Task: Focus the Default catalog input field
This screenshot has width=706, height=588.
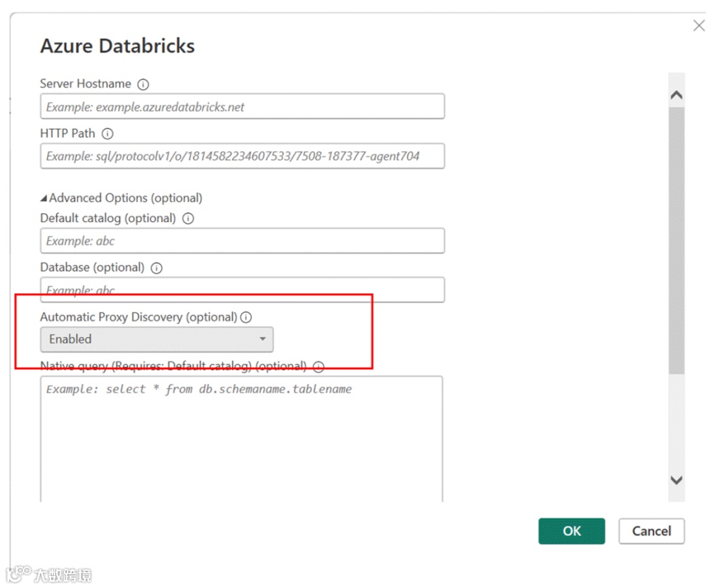Action: coord(243,240)
